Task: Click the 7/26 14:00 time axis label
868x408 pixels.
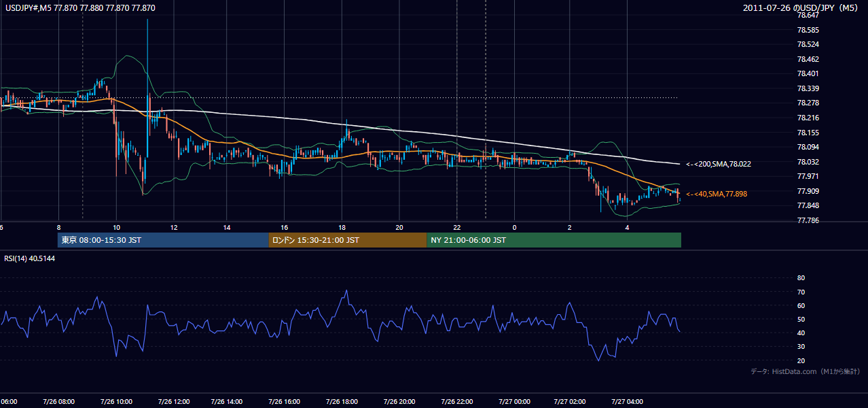Action: point(227,402)
